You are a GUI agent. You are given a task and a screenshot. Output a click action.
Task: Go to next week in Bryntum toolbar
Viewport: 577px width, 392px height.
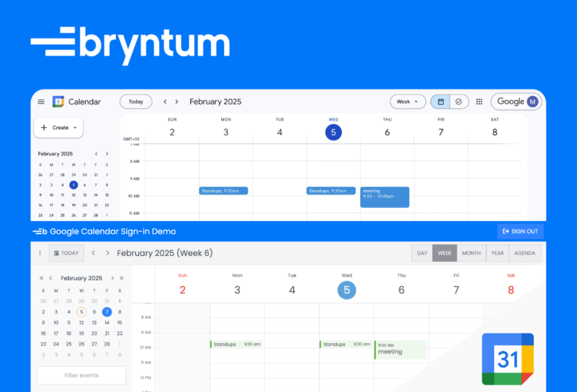107,253
